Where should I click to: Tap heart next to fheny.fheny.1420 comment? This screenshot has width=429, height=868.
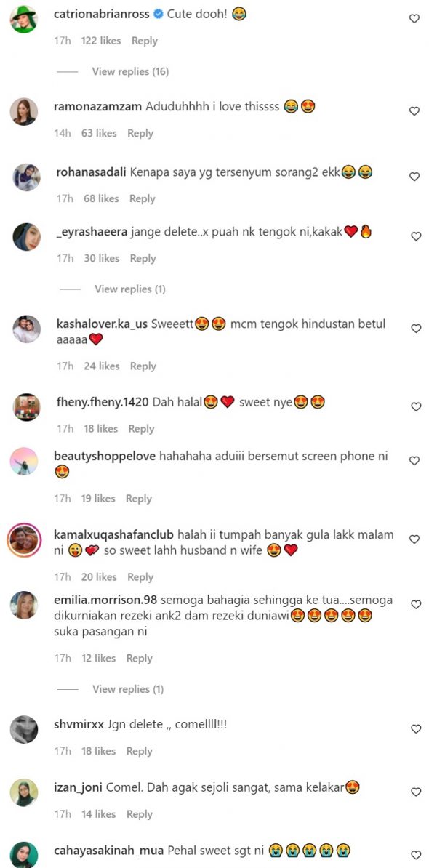click(x=416, y=406)
